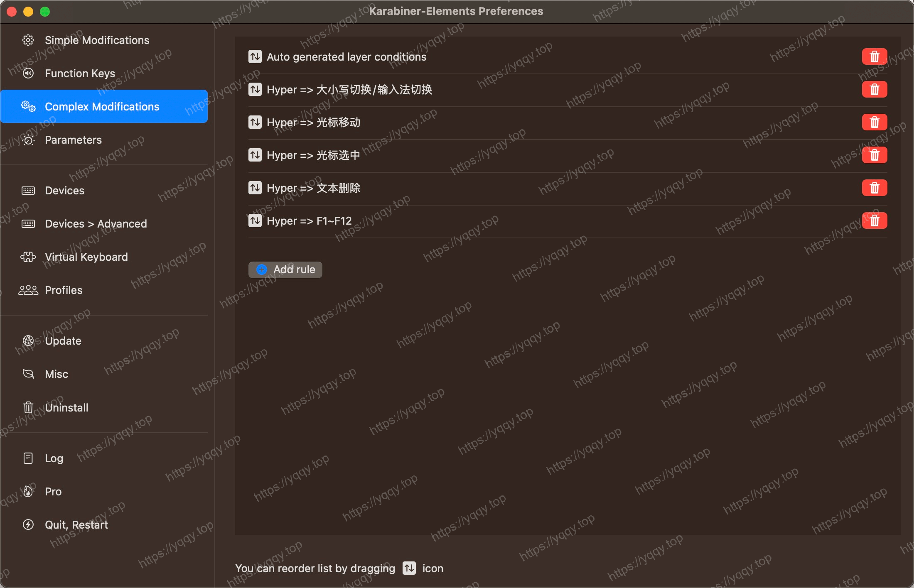The width and height of the screenshot is (914, 588).
Task: Click reorder icon for Hyper => 光标移动
Action: [x=255, y=122]
